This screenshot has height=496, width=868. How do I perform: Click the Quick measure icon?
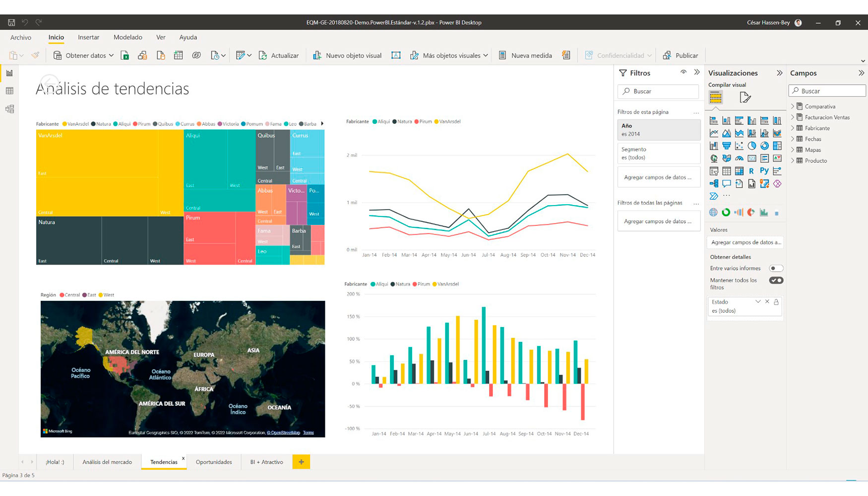tap(566, 55)
